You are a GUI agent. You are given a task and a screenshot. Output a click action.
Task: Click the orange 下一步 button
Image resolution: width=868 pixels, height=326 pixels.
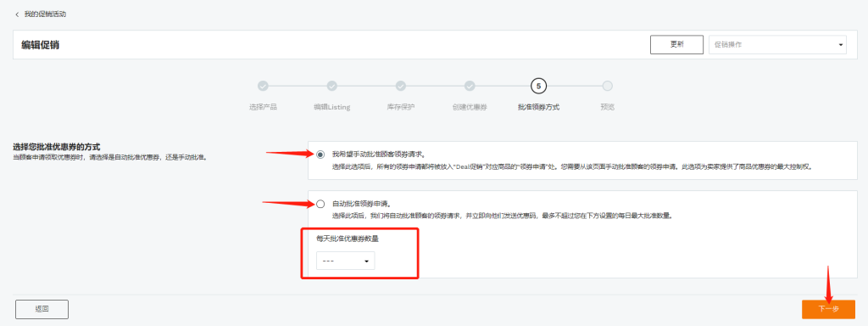pos(828,309)
